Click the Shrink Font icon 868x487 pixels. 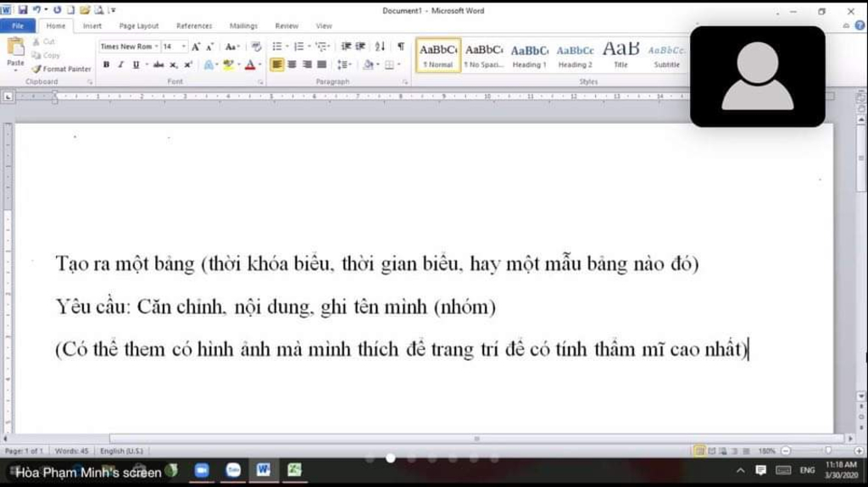coord(210,47)
